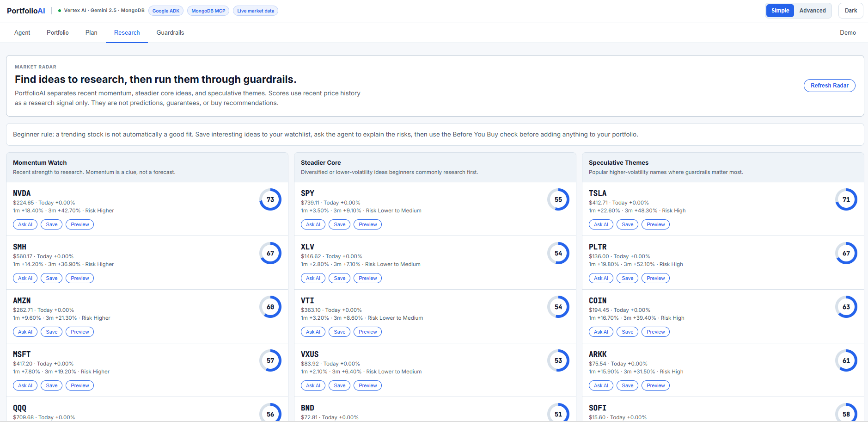The width and height of the screenshot is (868, 422).
Task: Click the SMH score ring showing 67
Action: click(x=270, y=253)
